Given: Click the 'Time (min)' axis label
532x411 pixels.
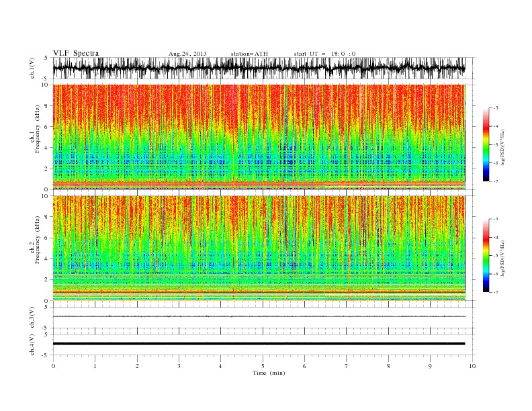Looking at the screenshot, I should [x=269, y=373].
